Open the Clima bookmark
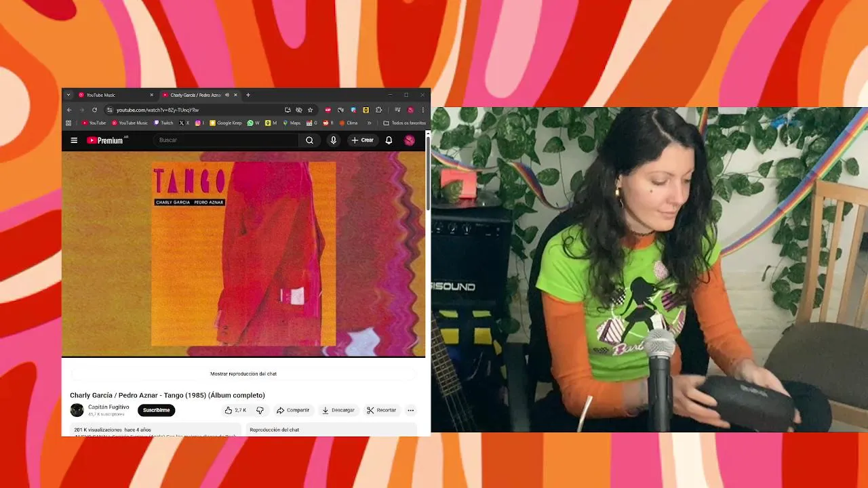This screenshot has width=868, height=488. coord(349,123)
